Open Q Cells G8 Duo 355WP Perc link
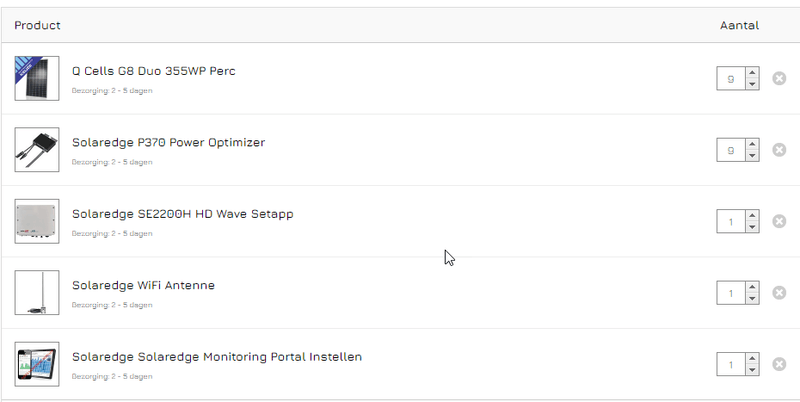Viewport: 800px width, 402px height. [154, 71]
